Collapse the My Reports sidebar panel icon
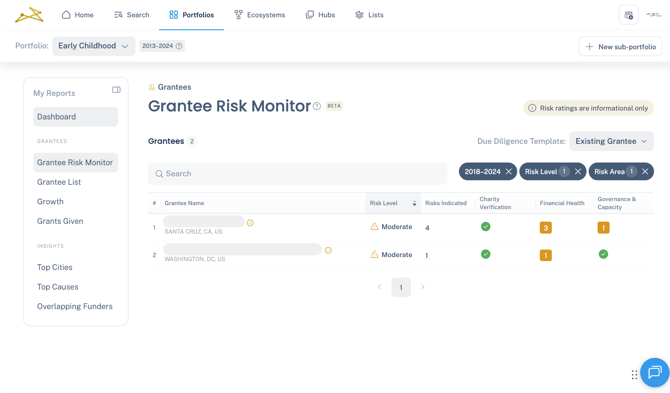Viewport: 670px width, 393px height. click(x=116, y=90)
